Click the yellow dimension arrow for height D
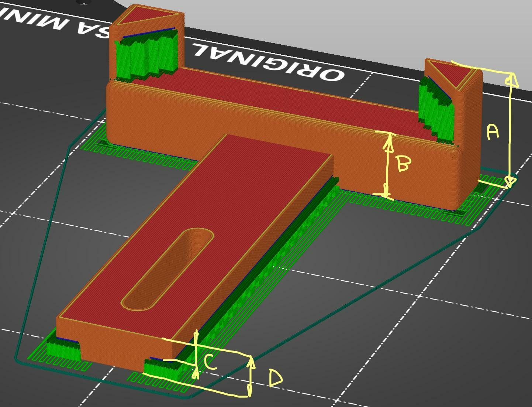Screen dimensions: 532x407 tap(251, 376)
